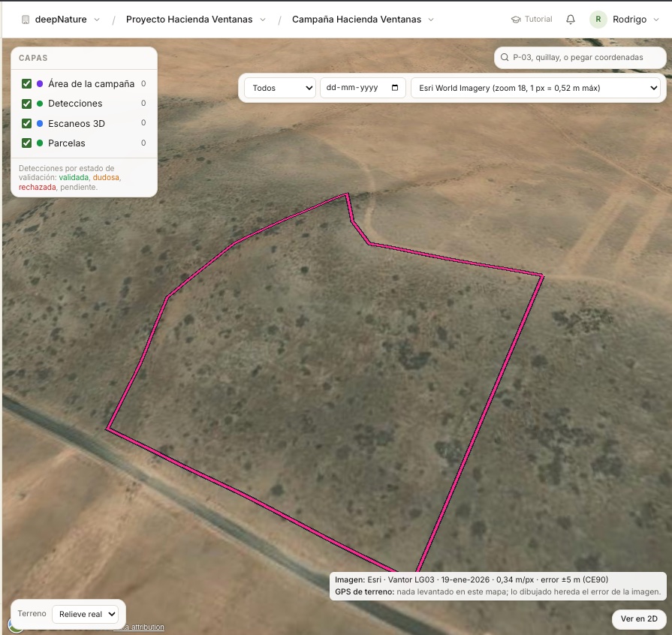The width and height of the screenshot is (672, 635).
Task: Click the green Parcelas color dot
Action: pyautogui.click(x=40, y=143)
